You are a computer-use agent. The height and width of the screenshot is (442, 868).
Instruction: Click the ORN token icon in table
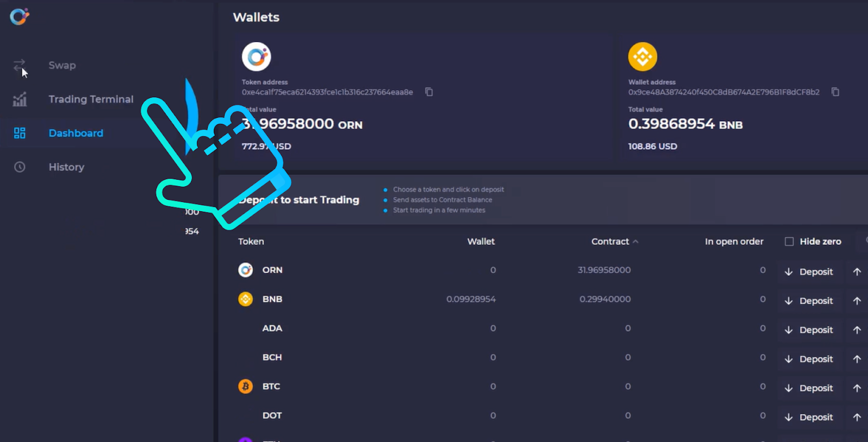click(246, 270)
